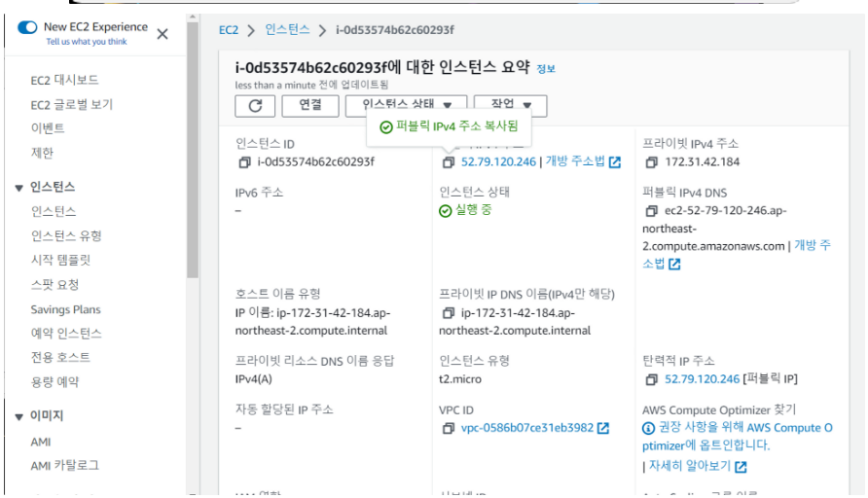Viewport: 868px width, 498px height.
Task: Click the green check icon in the copied tooltip
Action: 386,127
